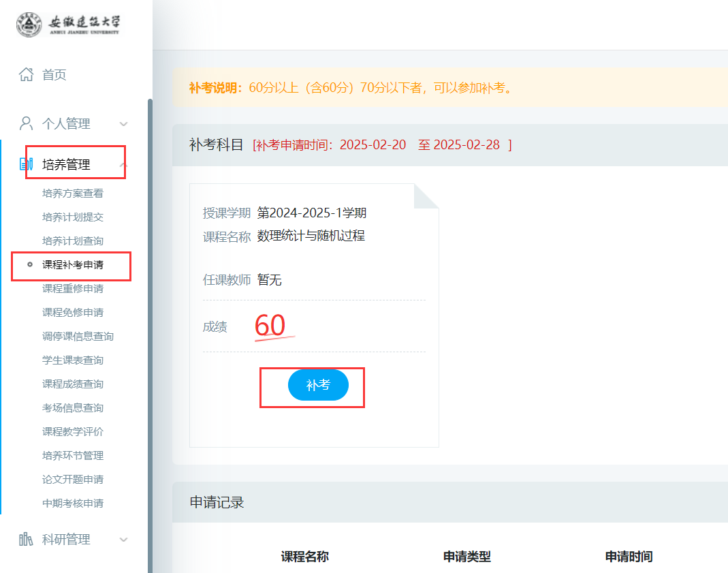The width and height of the screenshot is (728, 573).
Task: Open 课程重修申请 page
Action: click(x=73, y=289)
